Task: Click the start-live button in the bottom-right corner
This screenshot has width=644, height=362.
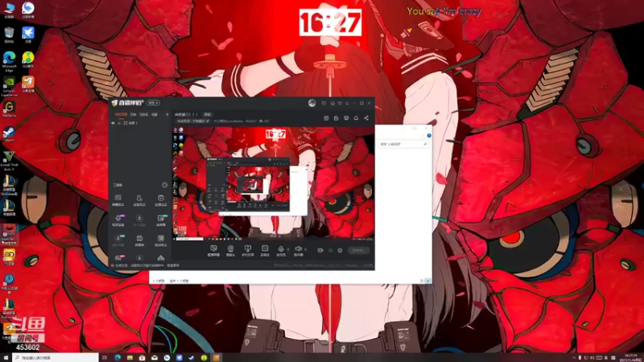Action: click(x=358, y=250)
